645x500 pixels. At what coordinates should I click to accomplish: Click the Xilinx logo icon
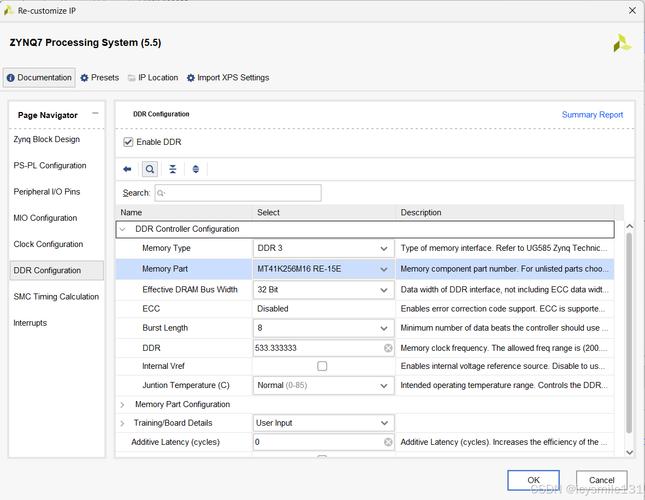[622, 43]
